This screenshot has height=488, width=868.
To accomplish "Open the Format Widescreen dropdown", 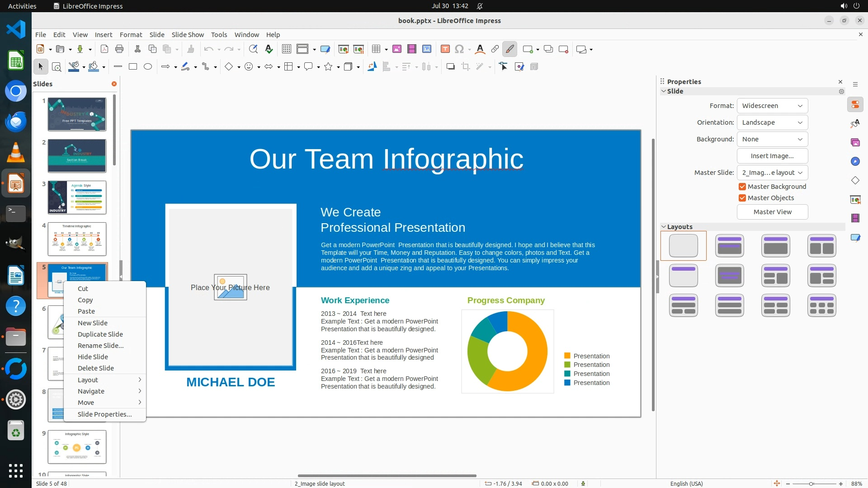I will 772,106.
